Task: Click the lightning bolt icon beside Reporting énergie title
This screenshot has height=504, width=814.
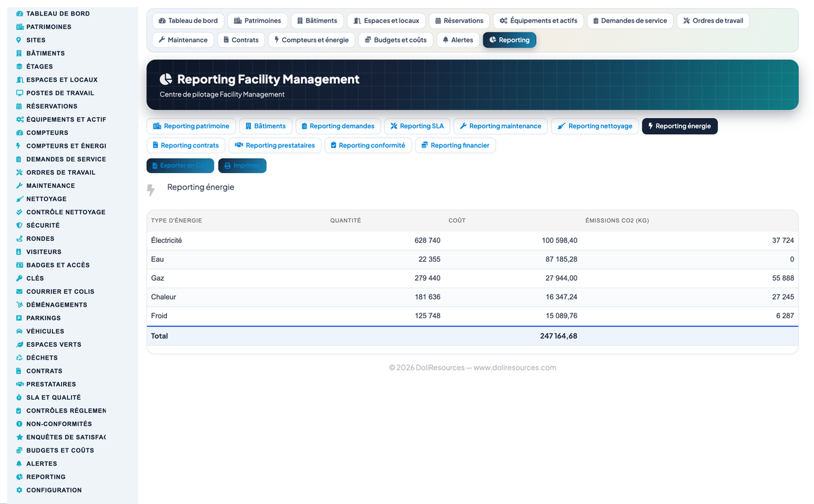Action: pos(151,190)
